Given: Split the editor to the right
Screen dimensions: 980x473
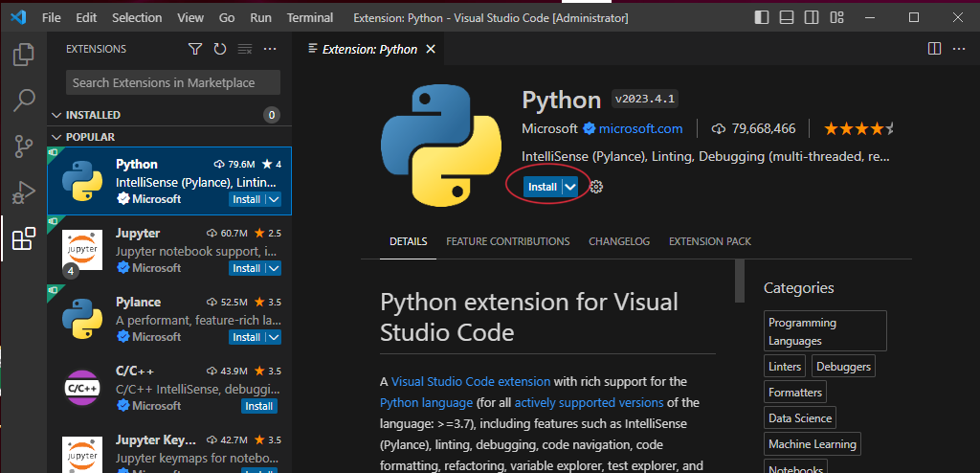Looking at the screenshot, I should pyautogui.click(x=934, y=49).
